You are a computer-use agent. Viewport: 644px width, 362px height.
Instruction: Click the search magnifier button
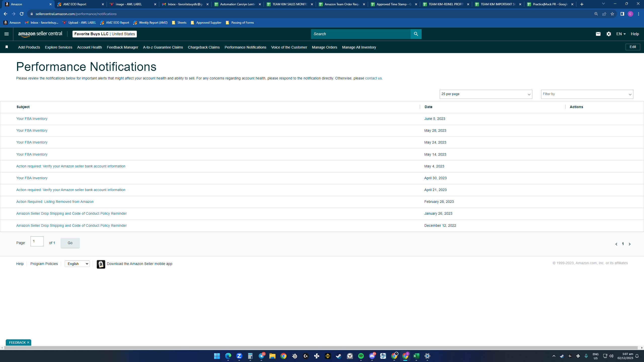tap(416, 34)
